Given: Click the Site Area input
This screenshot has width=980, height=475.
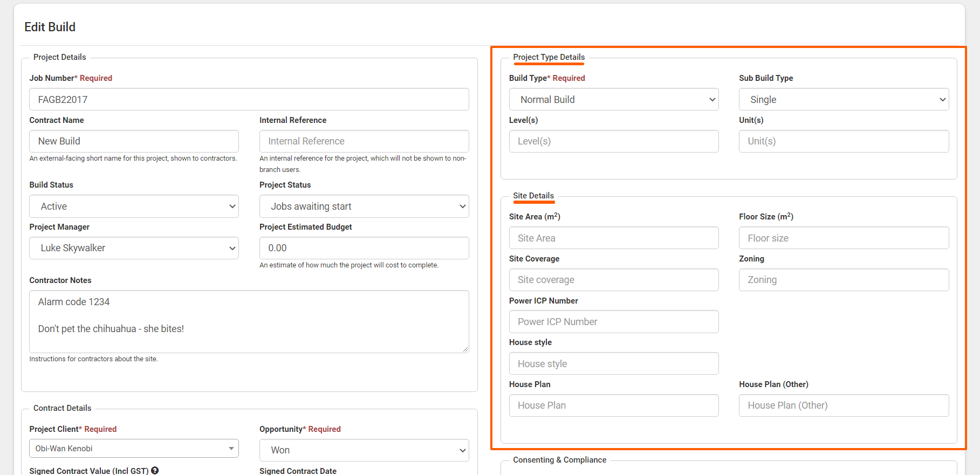Looking at the screenshot, I should (x=613, y=238).
